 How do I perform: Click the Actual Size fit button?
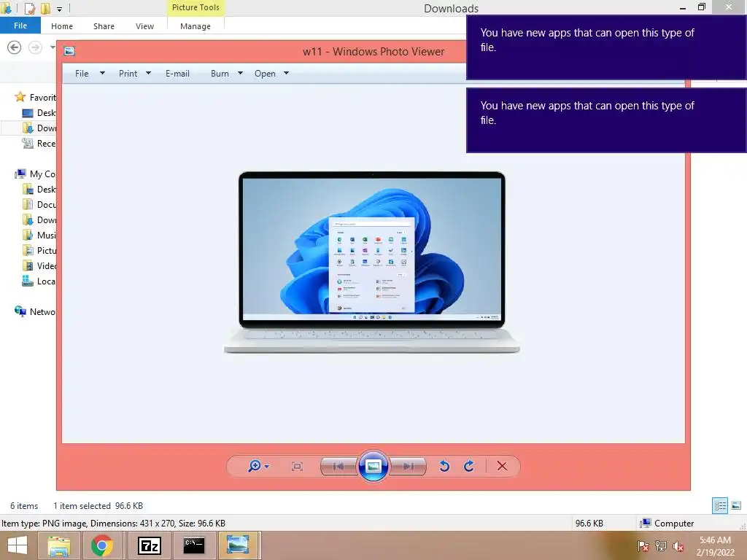297,466
